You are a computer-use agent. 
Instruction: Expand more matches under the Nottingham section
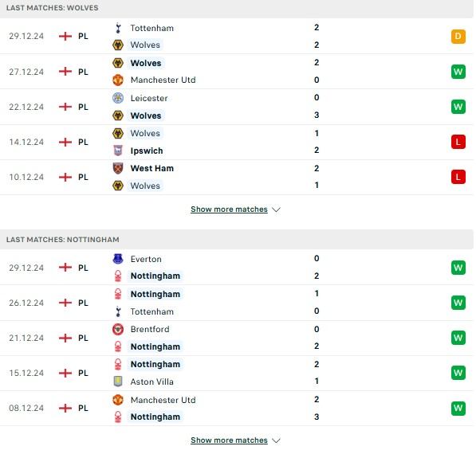pos(229,440)
